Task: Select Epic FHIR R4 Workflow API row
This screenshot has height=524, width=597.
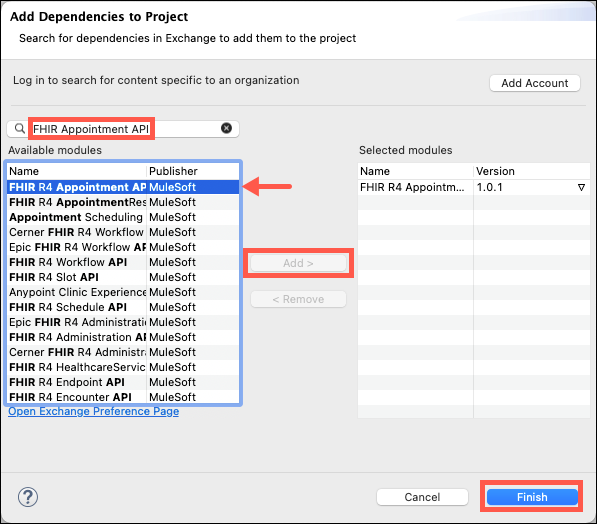Action: pos(123,247)
